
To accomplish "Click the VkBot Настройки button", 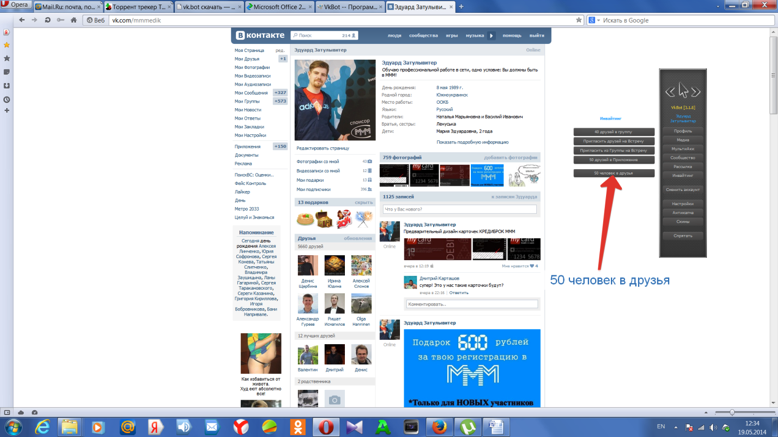I will pos(683,204).
